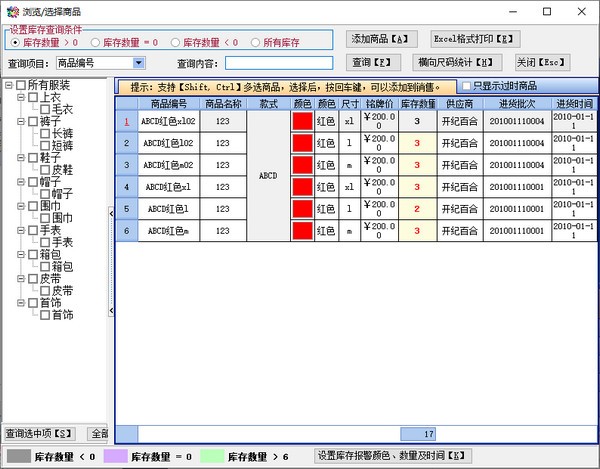The height and width of the screenshot is (469, 600).
Task: Click stock quantity 2 in row 5
Action: (x=417, y=209)
